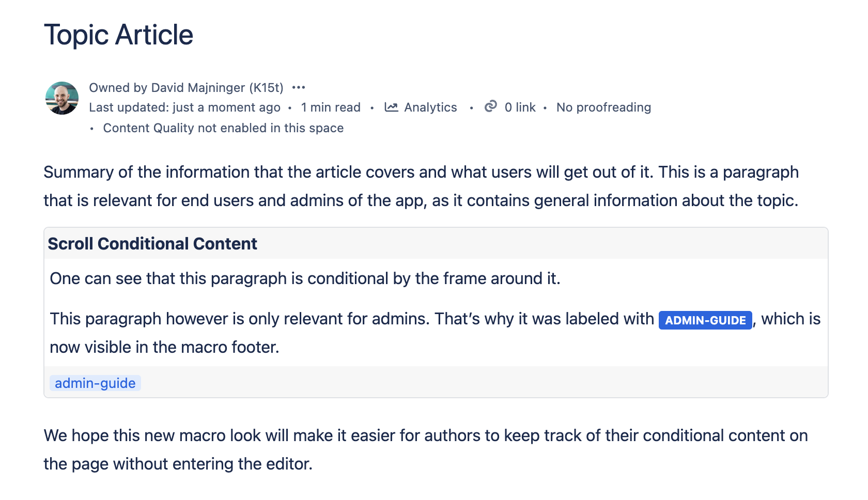The image size is (868, 500).
Task: Click the "Scroll Conditional Content" macro header
Action: (x=152, y=244)
